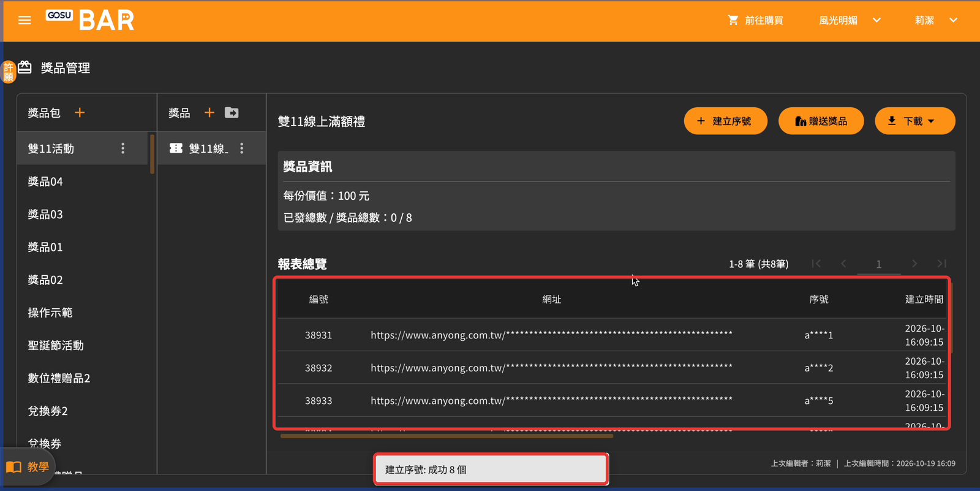Select the 獎品04 prize package
This screenshot has width=980, height=491.
coord(83,181)
